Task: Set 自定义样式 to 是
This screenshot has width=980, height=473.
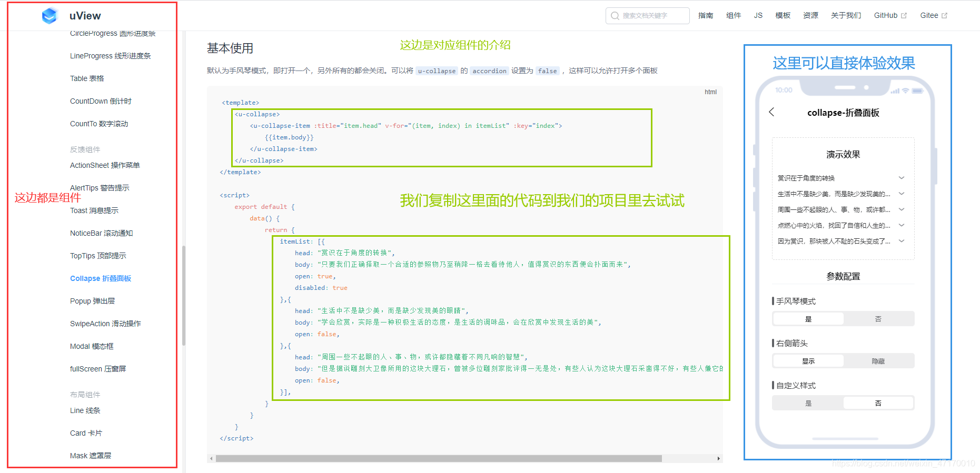Action: 808,403
